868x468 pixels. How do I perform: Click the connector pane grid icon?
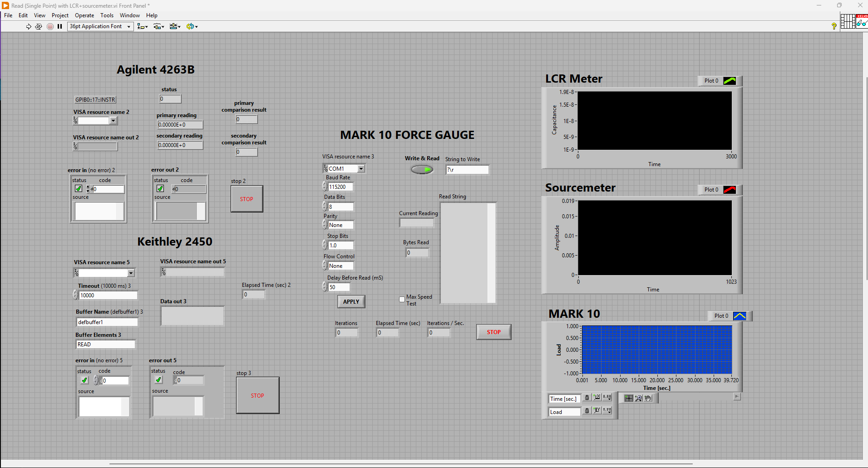(x=848, y=21)
